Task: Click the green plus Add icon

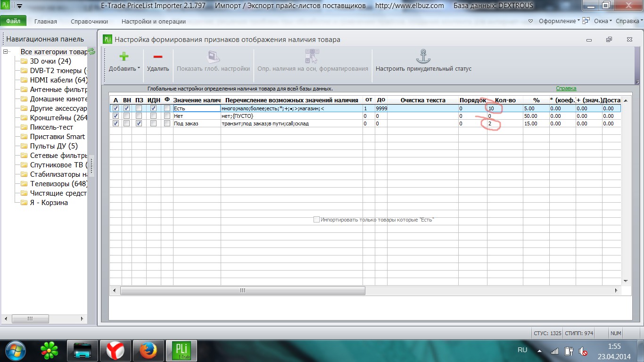Action: pos(124,57)
